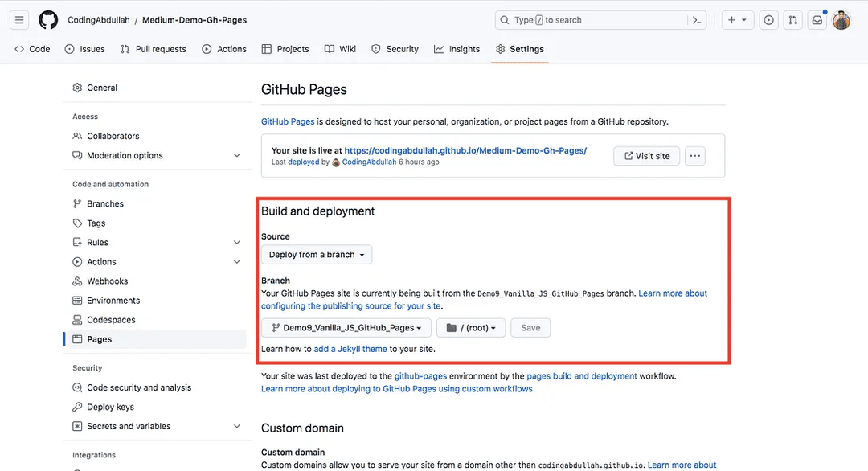This screenshot has height=471, width=868.
Task: Click the Visit site button
Action: click(646, 156)
